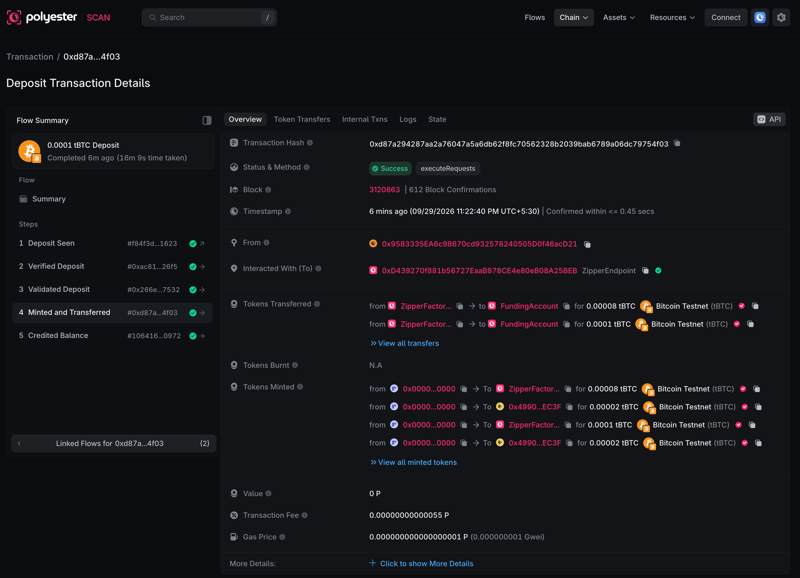Switch to the Overview tab
This screenshot has height=578, width=800.
coord(245,119)
